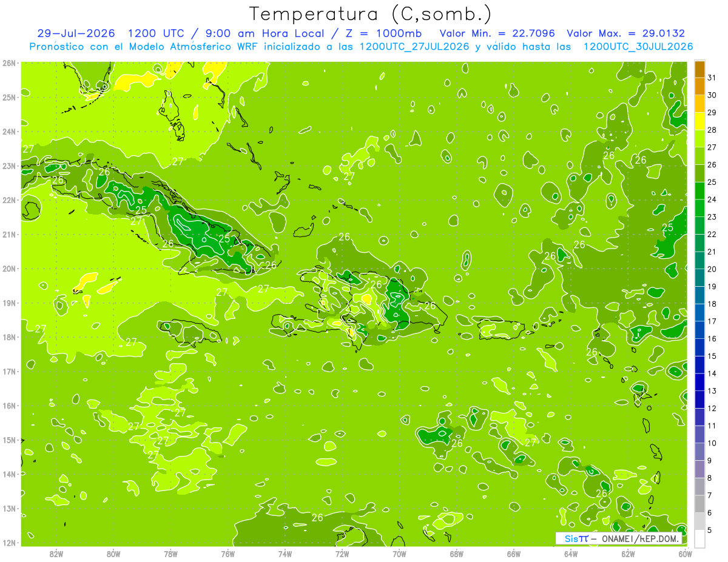Click the "60W" longitude axis label
The image size is (728, 562).
pyautogui.click(x=686, y=554)
